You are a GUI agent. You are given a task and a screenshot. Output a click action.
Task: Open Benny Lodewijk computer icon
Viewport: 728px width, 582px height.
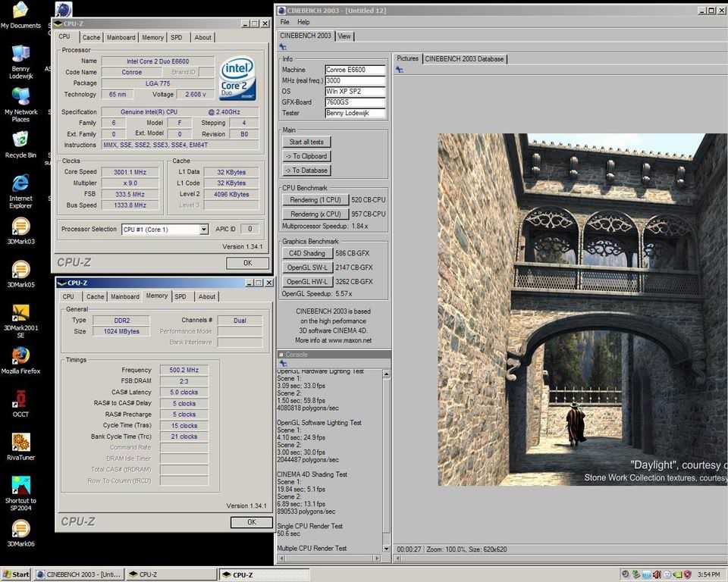pyautogui.click(x=20, y=62)
